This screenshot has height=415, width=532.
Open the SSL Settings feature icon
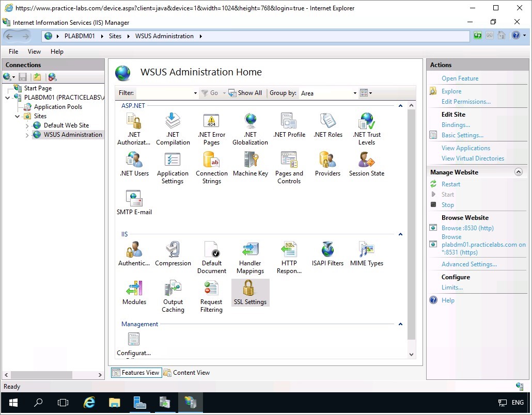(x=250, y=292)
